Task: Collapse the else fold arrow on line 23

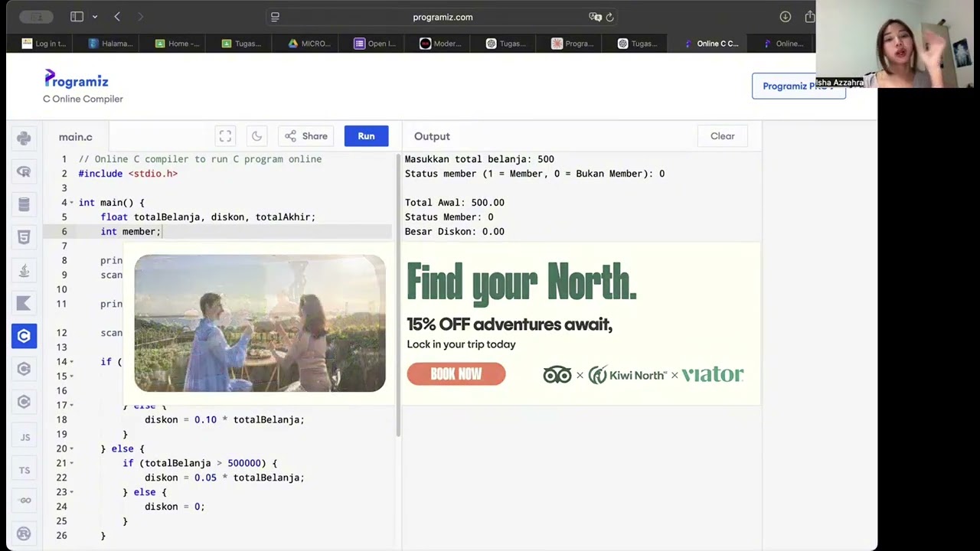Action: (71, 492)
